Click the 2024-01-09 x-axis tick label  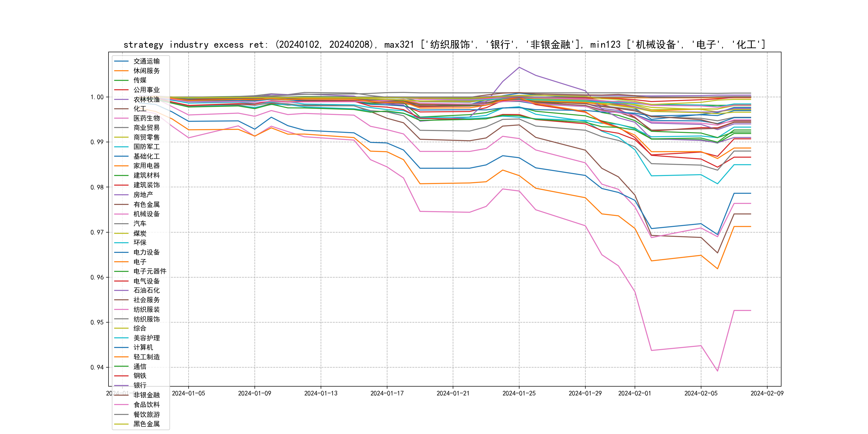tap(255, 394)
